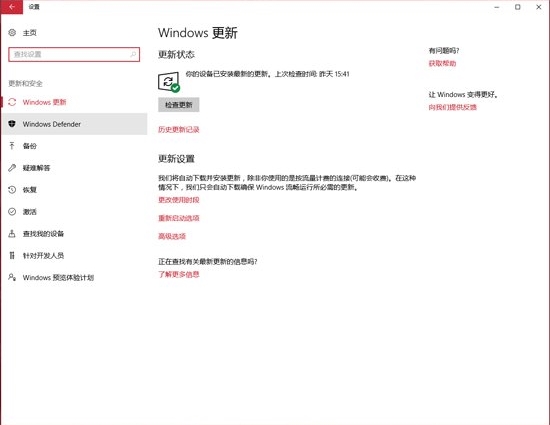Click the Home gear icon
Viewport: 550px width, 425px height.
point(12,33)
